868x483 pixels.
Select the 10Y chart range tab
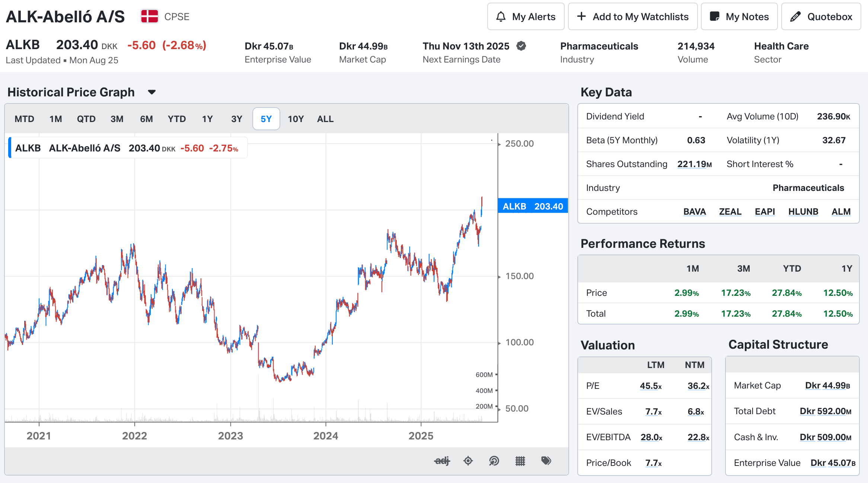[x=296, y=119]
